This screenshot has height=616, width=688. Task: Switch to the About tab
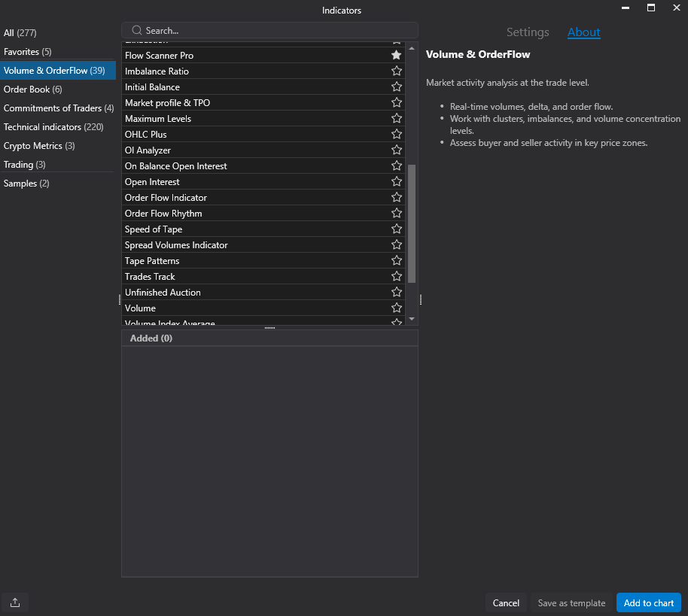[583, 32]
